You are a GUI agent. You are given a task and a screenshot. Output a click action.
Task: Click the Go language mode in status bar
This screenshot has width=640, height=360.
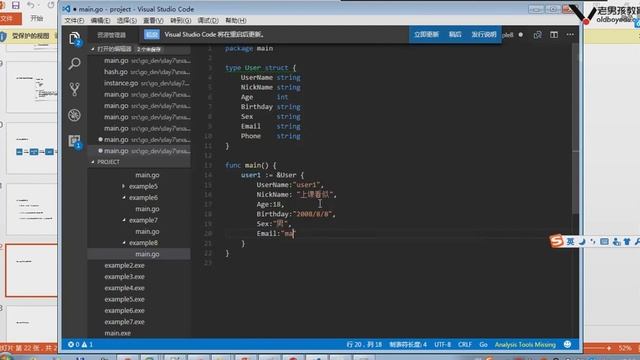[x=483, y=344]
